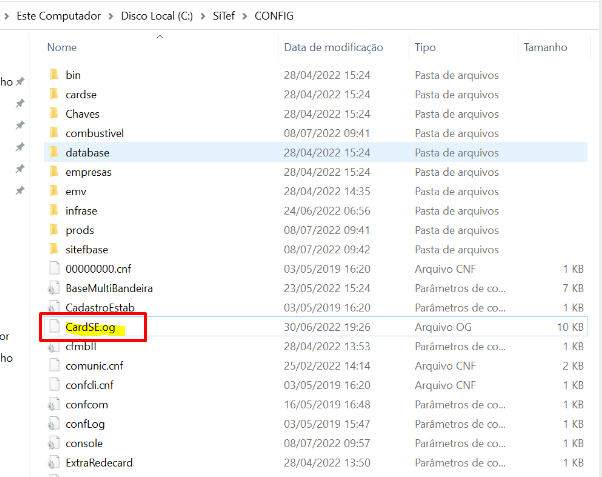Image resolution: width=602 pixels, height=477 pixels.
Task: Click the sitefbase folder name
Action: click(89, 249)
